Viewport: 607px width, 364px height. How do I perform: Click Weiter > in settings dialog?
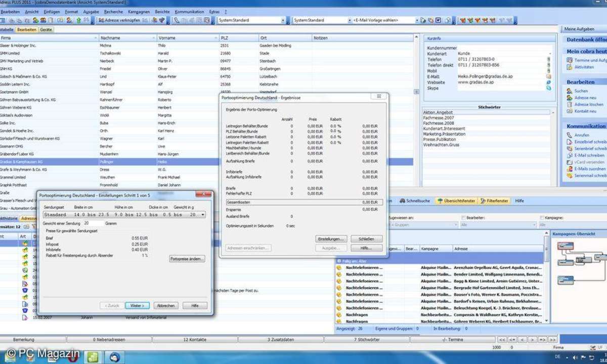(x=138, y=305)
